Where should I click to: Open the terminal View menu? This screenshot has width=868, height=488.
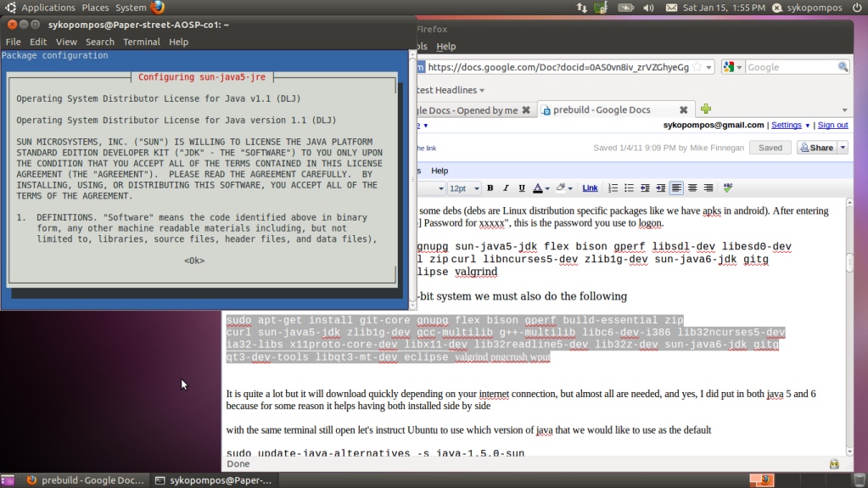66,42
